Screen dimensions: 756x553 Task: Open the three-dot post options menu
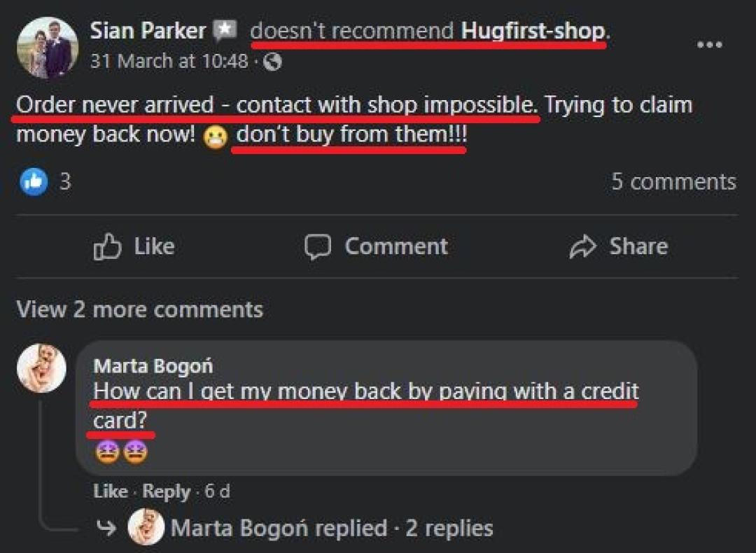[710, 45]
